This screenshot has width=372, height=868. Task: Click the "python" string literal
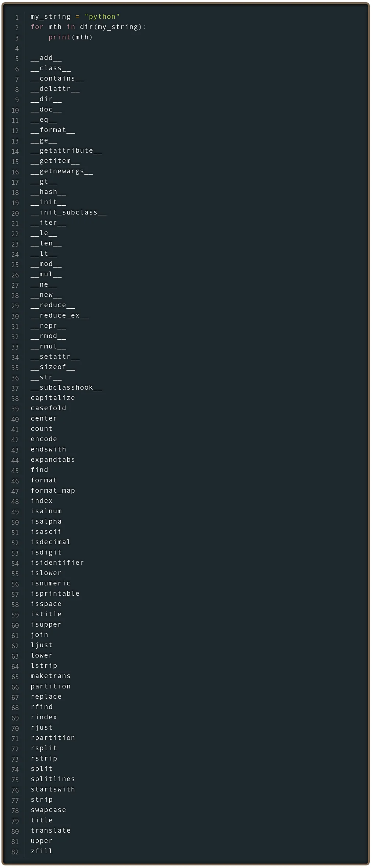(x=102, y=17)
